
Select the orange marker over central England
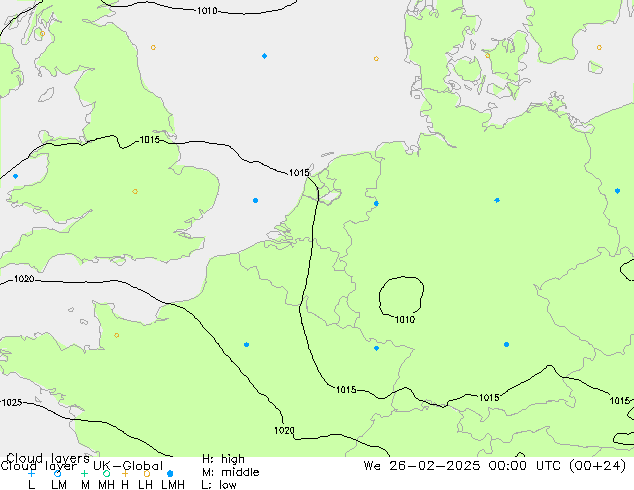(x=135, y=191)
